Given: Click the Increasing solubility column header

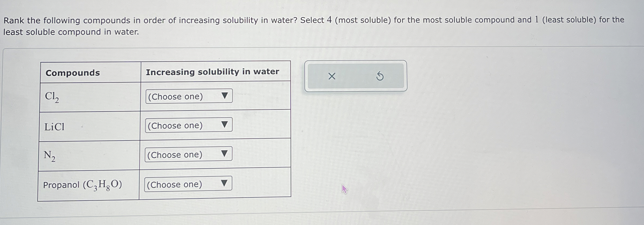Looking at the screenshot, I should (x=212, y=71).
